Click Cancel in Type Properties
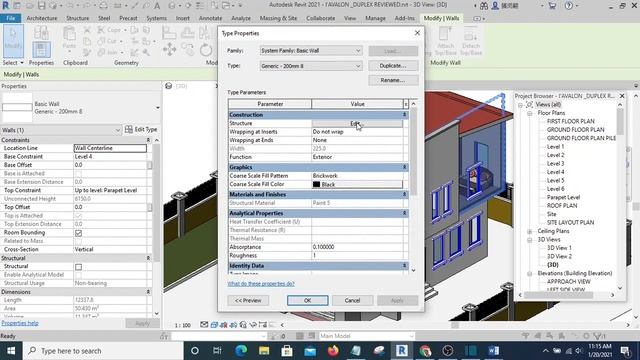640x360 pixels. 352,300
